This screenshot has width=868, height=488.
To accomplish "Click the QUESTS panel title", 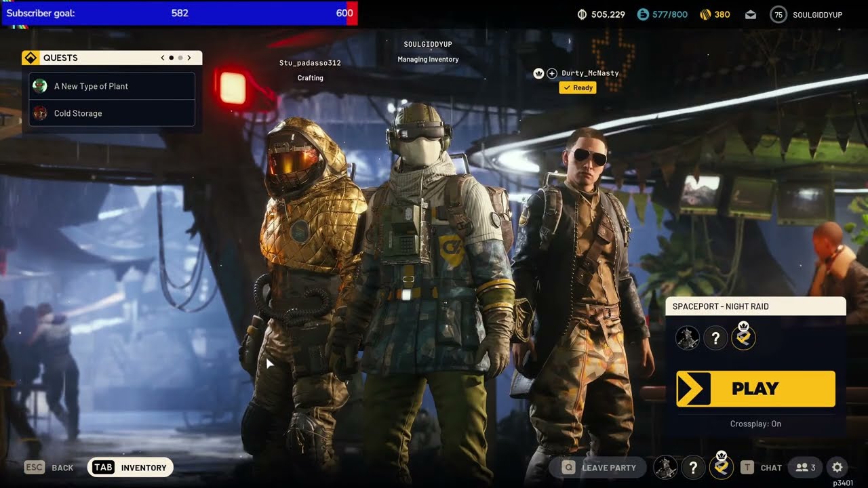I will tap(60, 58).
